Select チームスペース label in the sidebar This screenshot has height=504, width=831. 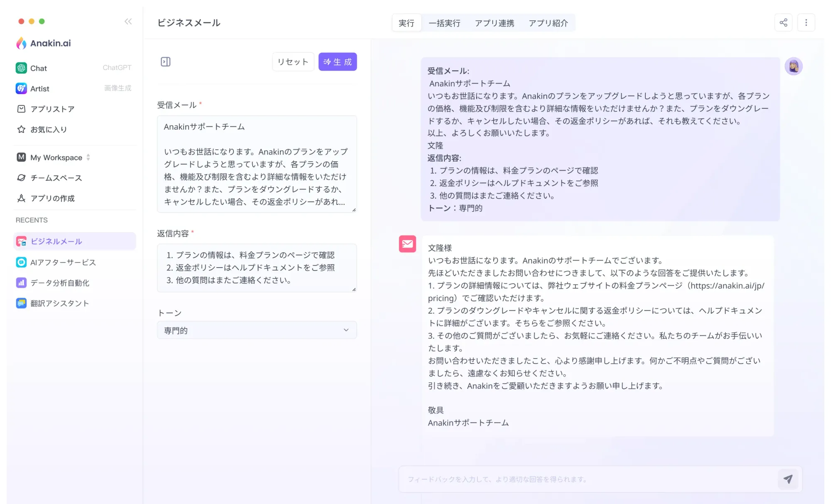click(56, 178)
